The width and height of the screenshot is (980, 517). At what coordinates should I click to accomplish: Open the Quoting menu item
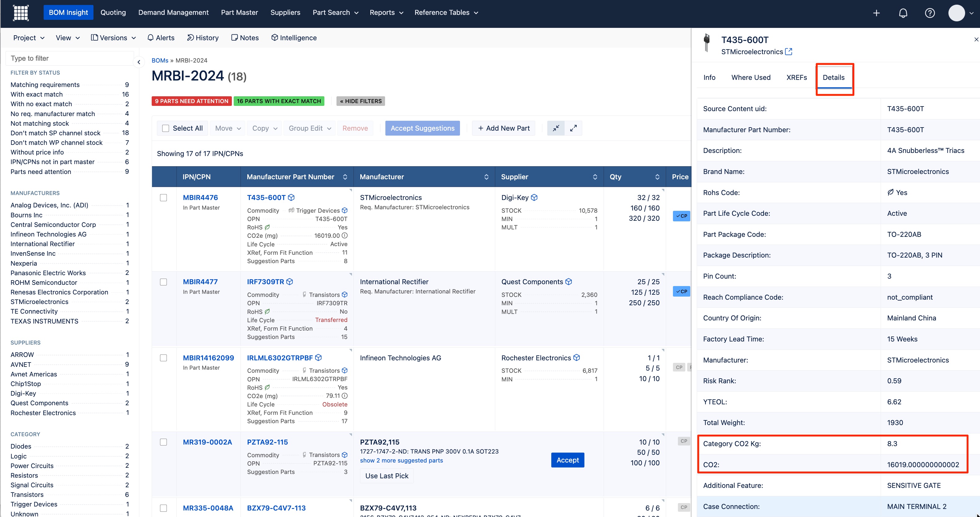coord(113,13)
